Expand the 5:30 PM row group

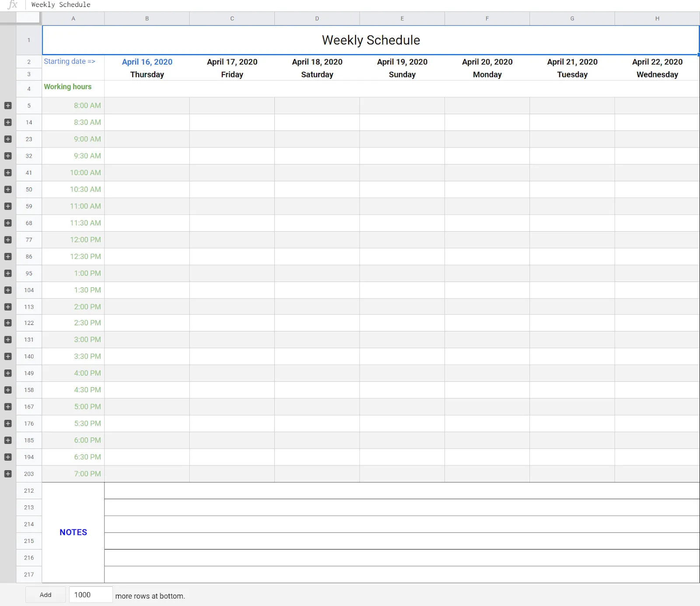tap(7, 423)
